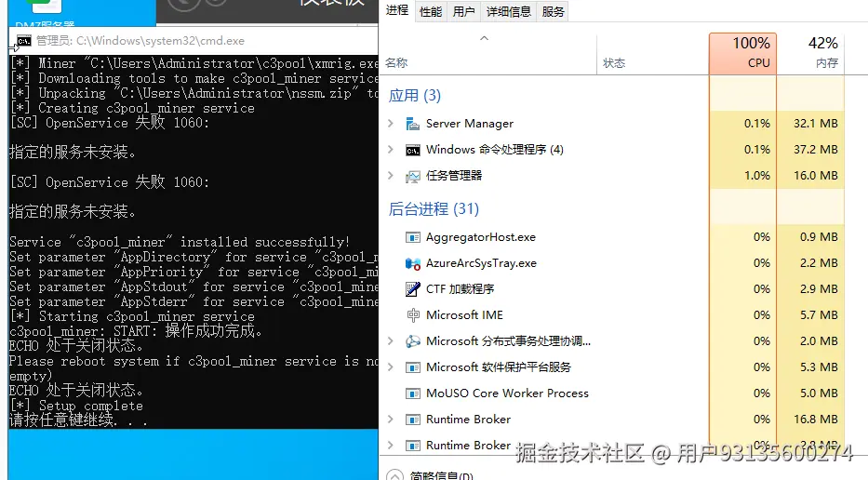Click the 简略信息 collapse arrow icon
The width and height of the screenshot is (868, 480).
394,475
